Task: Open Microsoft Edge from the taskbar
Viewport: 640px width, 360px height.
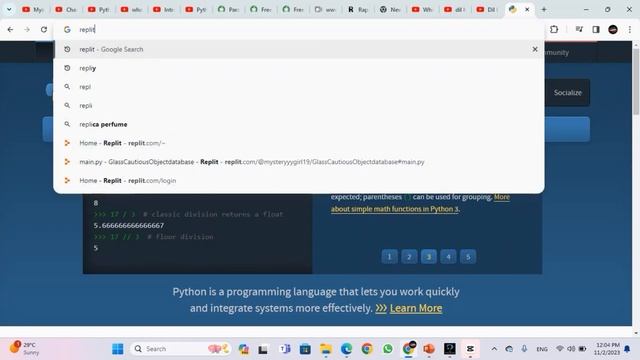Action: [x=346, y=349]
